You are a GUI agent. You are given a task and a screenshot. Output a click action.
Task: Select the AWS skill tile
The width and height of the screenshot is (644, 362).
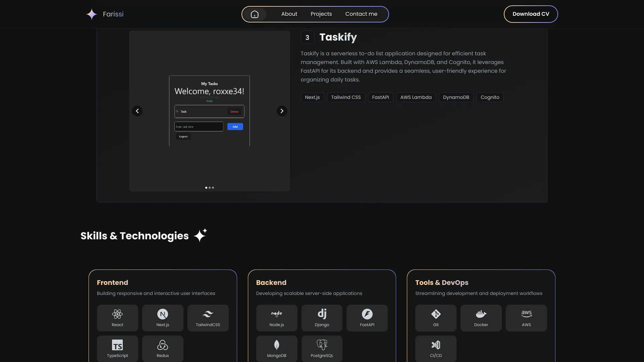pos(526,318)
